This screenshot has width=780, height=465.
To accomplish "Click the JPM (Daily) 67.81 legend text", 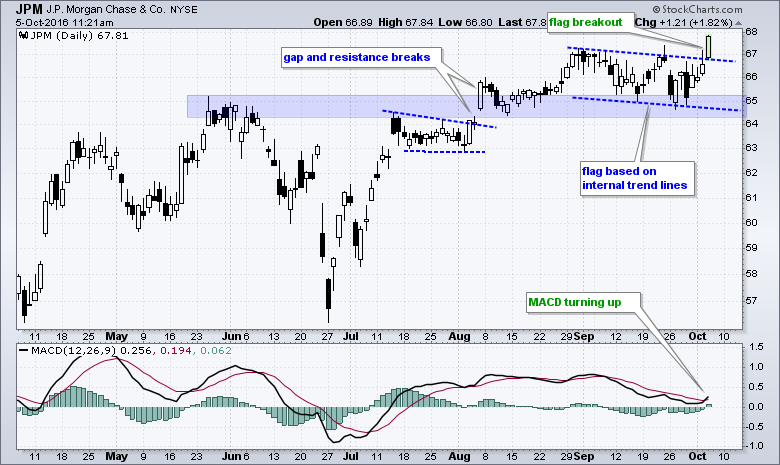I will tap(80, 35).
